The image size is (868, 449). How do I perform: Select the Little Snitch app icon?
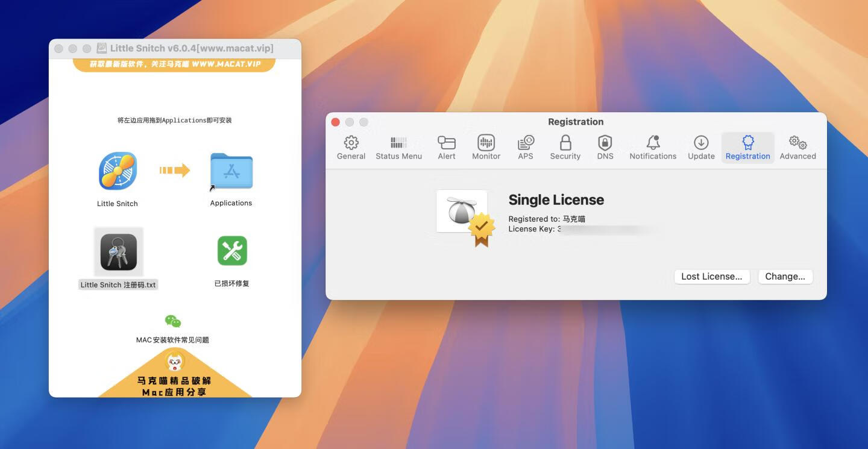pos(118,171)
